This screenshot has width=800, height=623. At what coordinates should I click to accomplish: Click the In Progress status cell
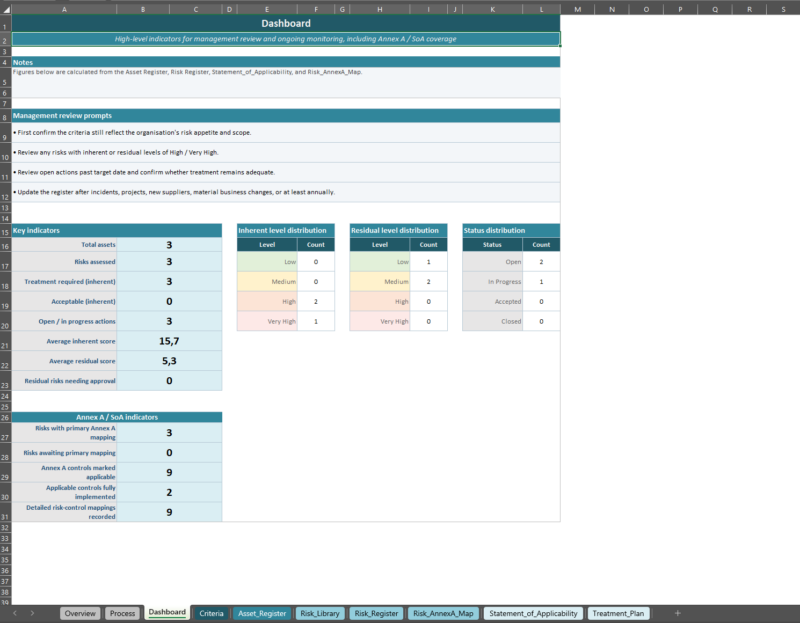493,282
